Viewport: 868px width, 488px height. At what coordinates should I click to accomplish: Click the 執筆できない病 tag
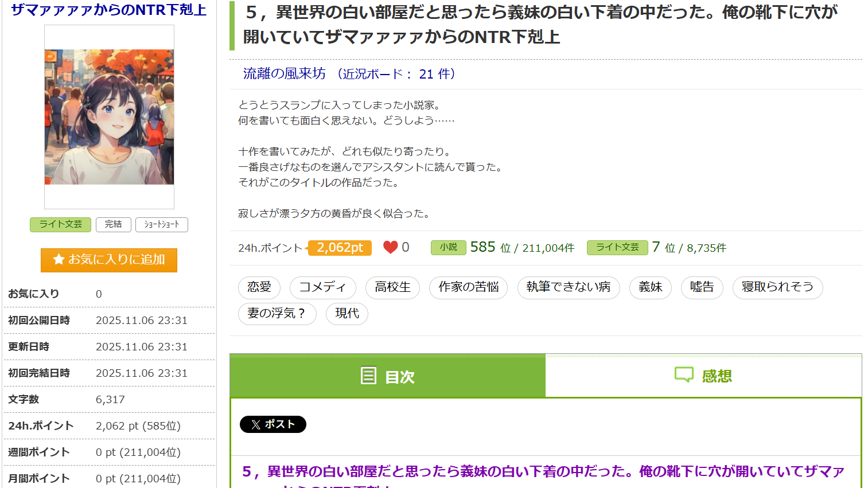568,287
